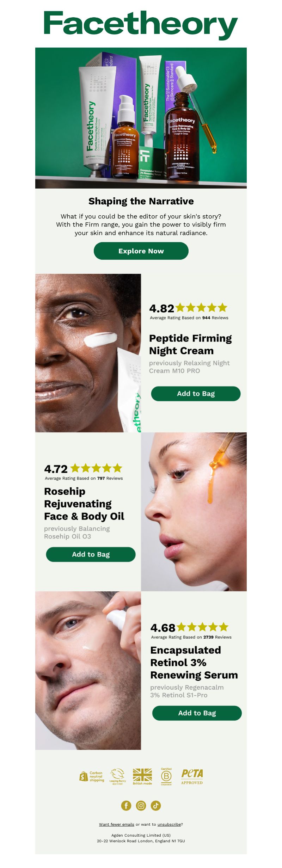Click the British made flag badge
The height and width of the screenshot is (868, 282).
(142, 776)
